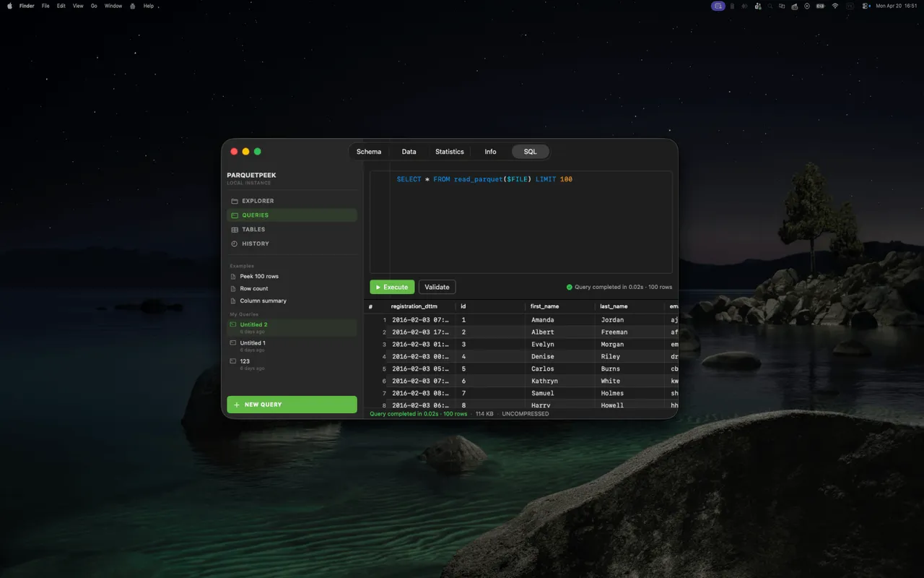Click the Validate button
Screen dimensions: 924x578
(x=437, y=287)
